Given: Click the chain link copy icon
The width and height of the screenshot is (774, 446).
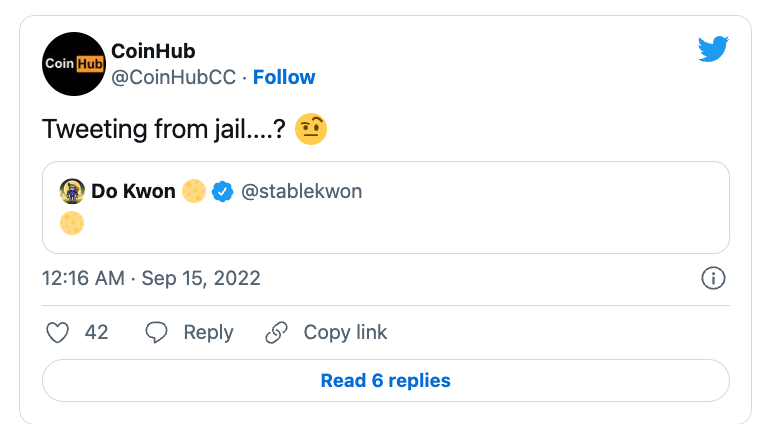Looking at the screenshot, I should click(276, 333).
